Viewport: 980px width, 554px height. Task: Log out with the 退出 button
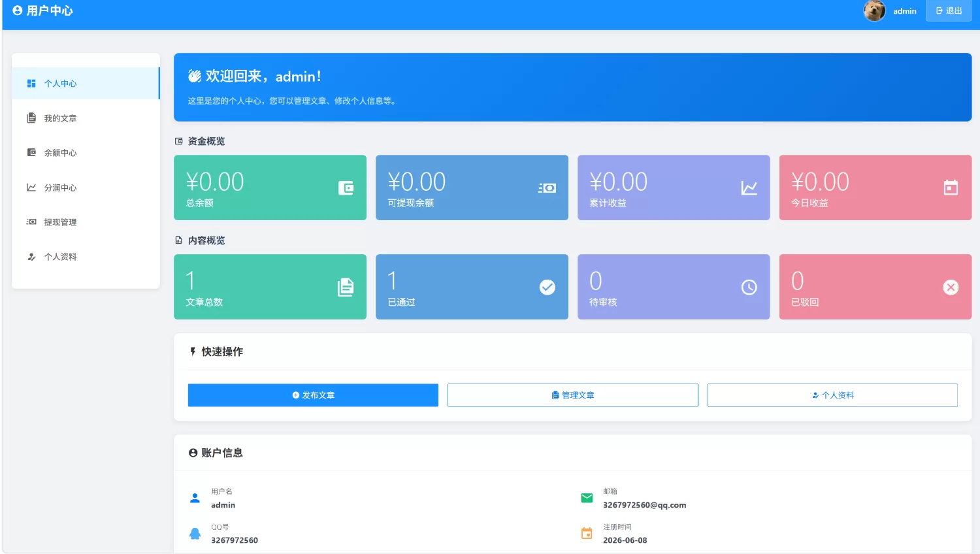tap(949, 11)
